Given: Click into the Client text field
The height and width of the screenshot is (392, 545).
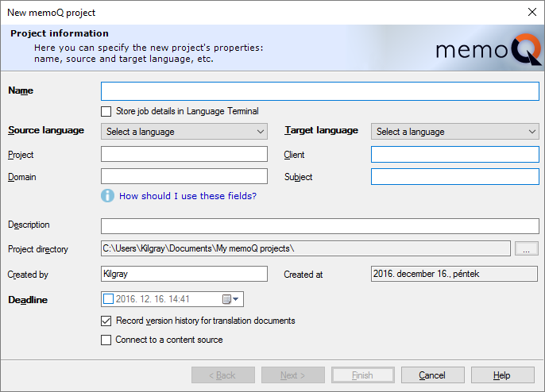Looking at the screenshot, I should [x=455, y=154].
